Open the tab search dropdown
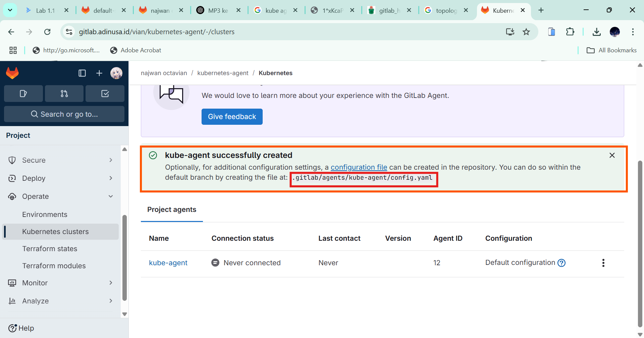The width and height of the screenshot is (644, 338). pyautogui.click(x=10, y=10)
